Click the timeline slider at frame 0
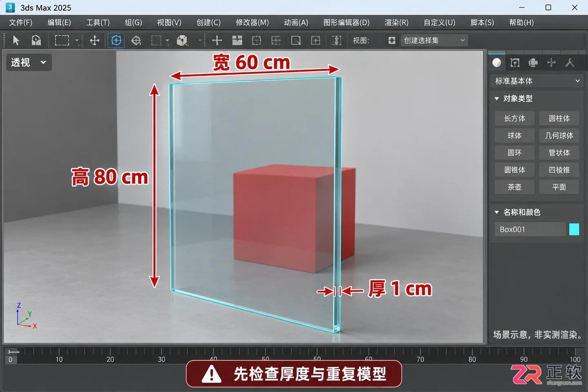588x392 pixels. click(x=11, y=359)
